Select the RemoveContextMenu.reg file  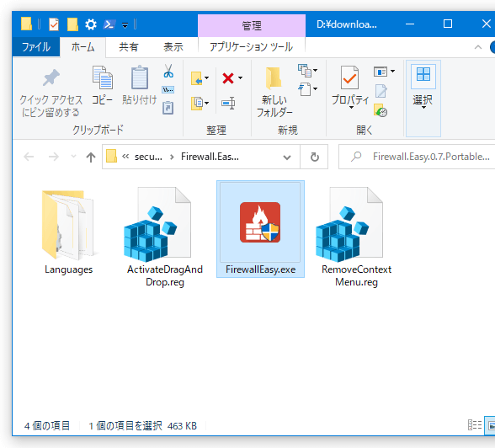tap(356, 237)
